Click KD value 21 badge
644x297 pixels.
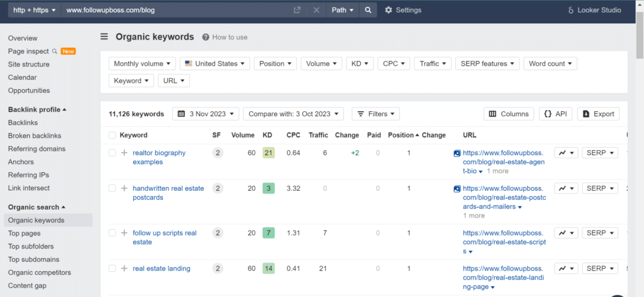pyautogui.click(x=269, y=153)
